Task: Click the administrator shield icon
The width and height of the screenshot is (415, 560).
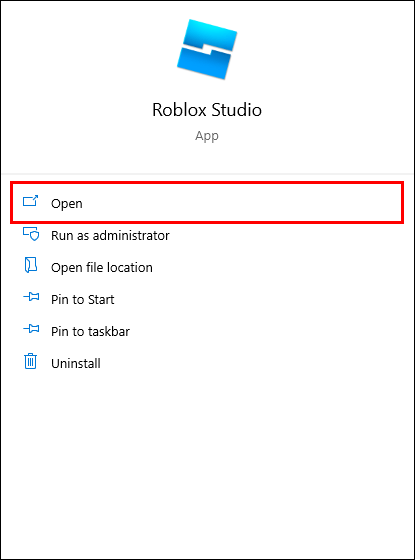Action: (x=31, y=234)
